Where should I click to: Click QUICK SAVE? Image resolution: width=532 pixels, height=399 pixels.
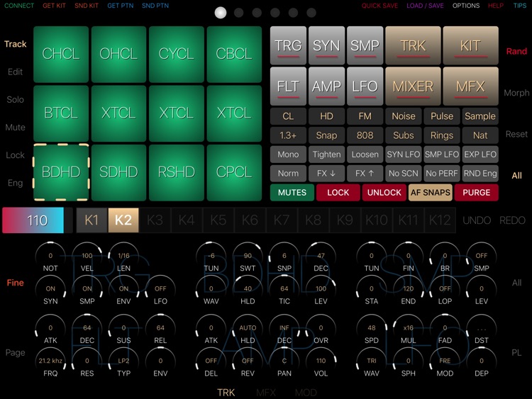coord(379,6)
